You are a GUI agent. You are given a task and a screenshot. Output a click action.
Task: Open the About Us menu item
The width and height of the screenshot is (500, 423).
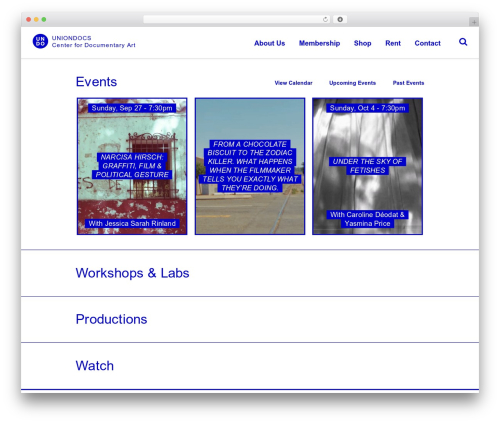pyautogui.click(x=269, y=43)
